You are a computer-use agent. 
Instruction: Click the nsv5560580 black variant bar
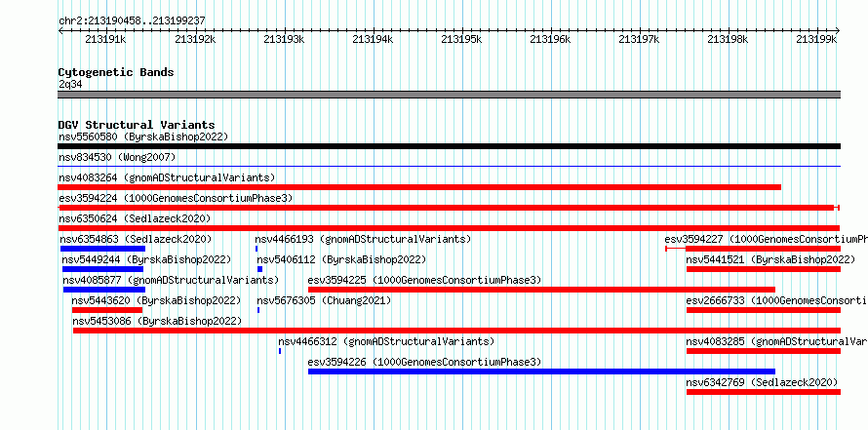pos(449,146)
